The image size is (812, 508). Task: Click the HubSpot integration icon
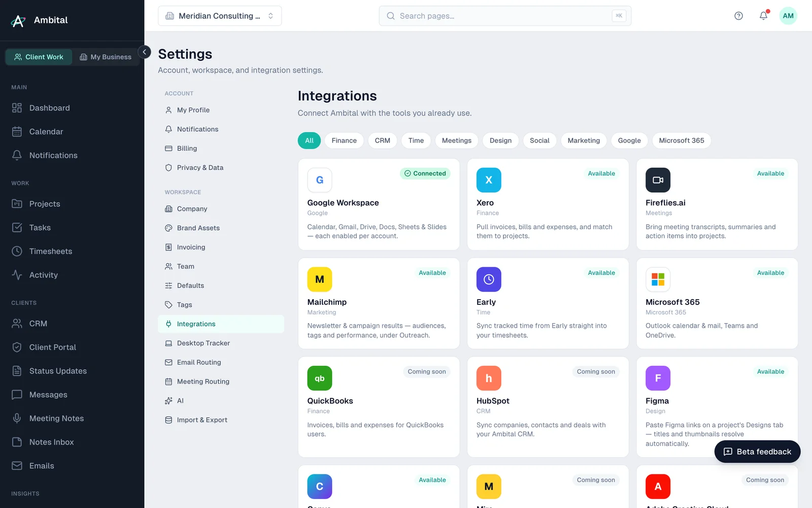point(489,378)
